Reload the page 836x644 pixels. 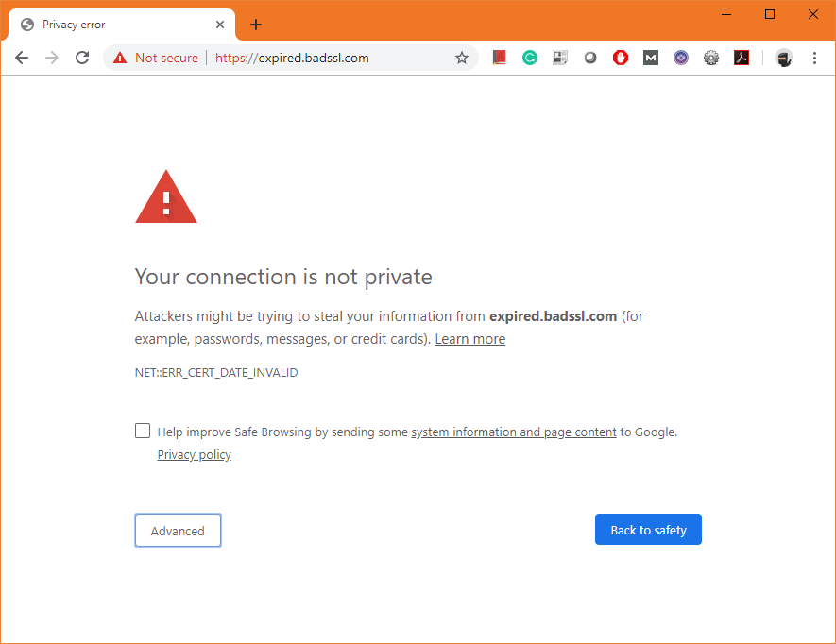coord(82,58)
